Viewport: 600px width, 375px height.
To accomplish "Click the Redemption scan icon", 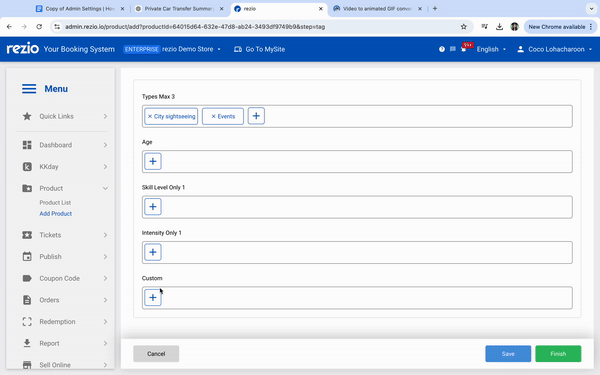I will 27,322.
